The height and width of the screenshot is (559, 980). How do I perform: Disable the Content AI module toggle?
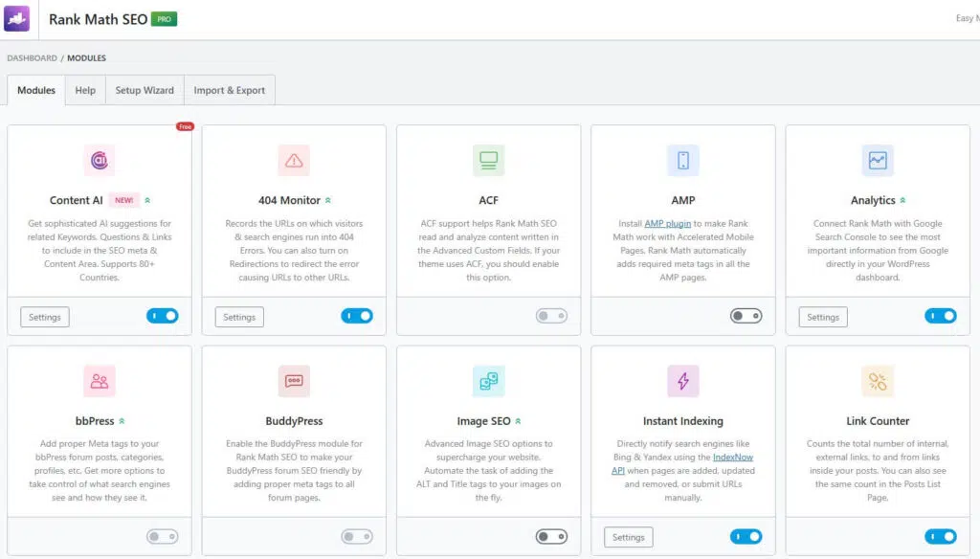[163, 316]
